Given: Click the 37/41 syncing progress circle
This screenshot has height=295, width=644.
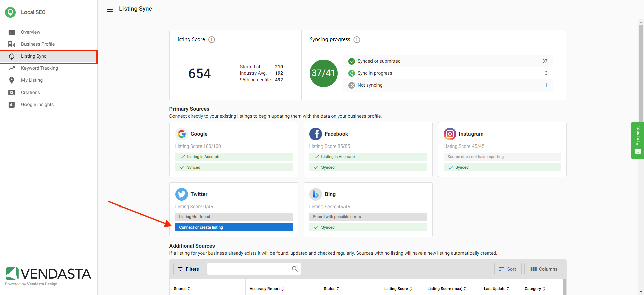Looking at the screenshot, I should 324,73.
